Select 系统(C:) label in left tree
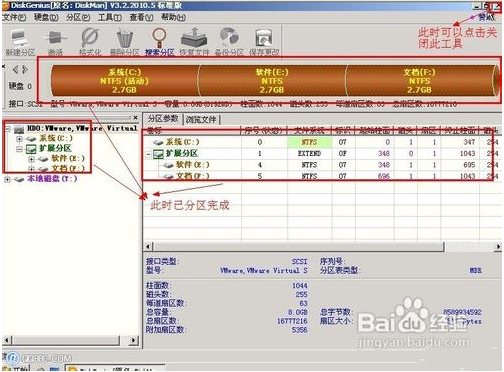This screenshot has width=504, height=372. (56, 138)
